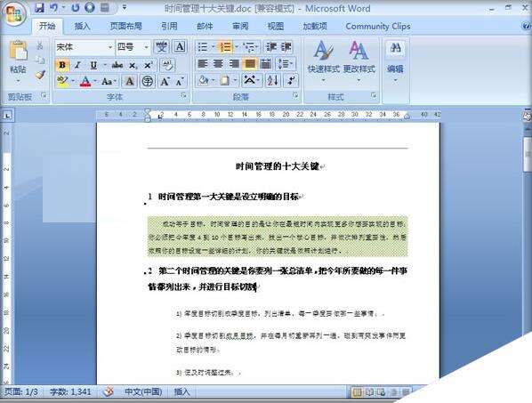Toggle subscript formatting
Screen dimensions: 532x403
coord(133,65)
